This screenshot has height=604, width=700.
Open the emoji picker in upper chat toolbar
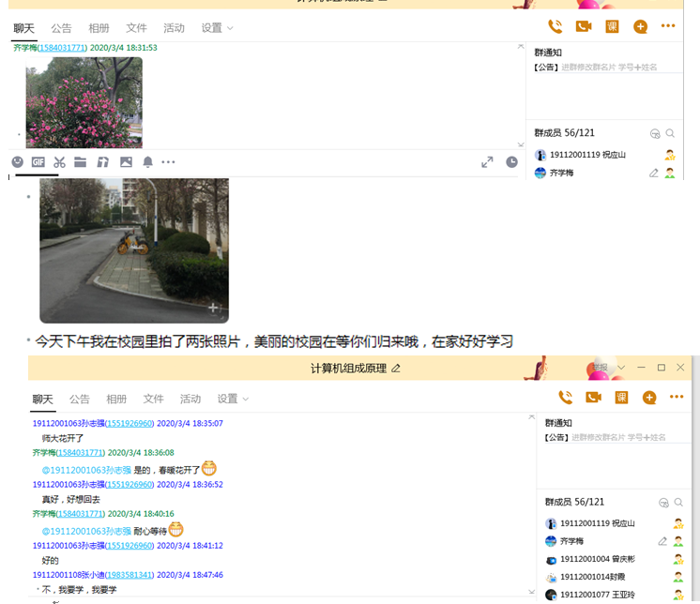18,162
